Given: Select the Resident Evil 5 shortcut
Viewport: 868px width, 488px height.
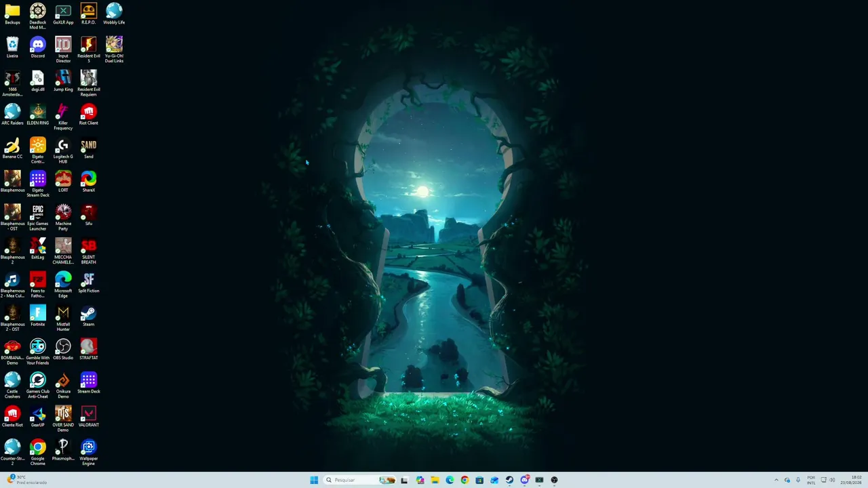Looking at the screenshot, I should (x=89, y=50).
